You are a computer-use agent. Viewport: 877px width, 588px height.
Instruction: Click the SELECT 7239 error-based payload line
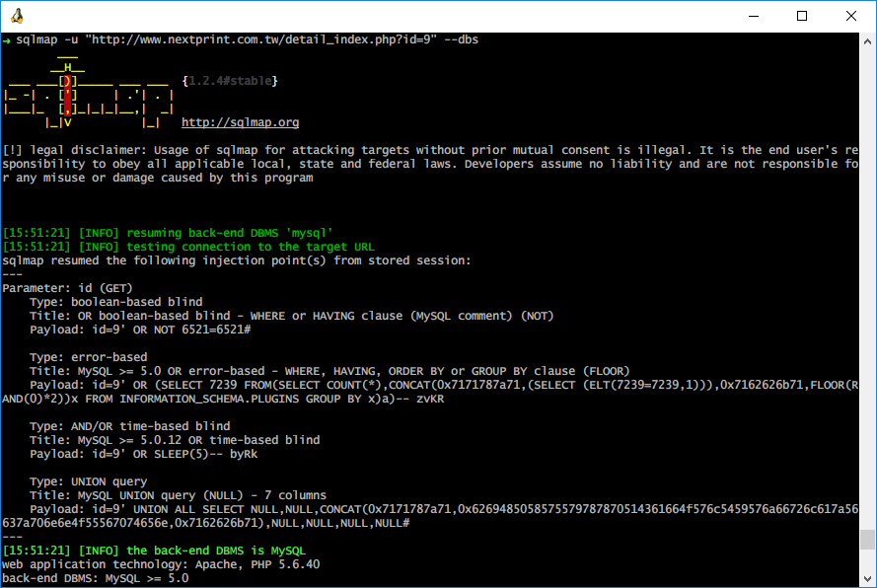click(444, 385)
